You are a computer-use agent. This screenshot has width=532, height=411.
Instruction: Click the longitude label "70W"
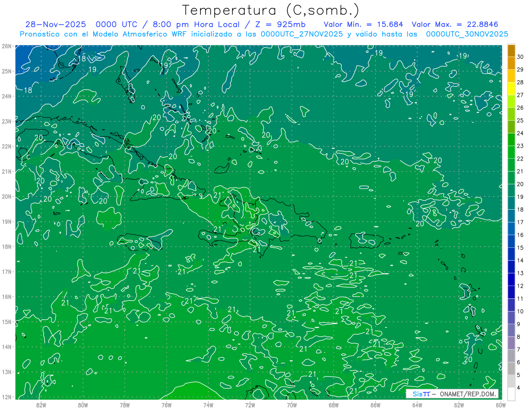pyautogui.click(x=292, y=405)
